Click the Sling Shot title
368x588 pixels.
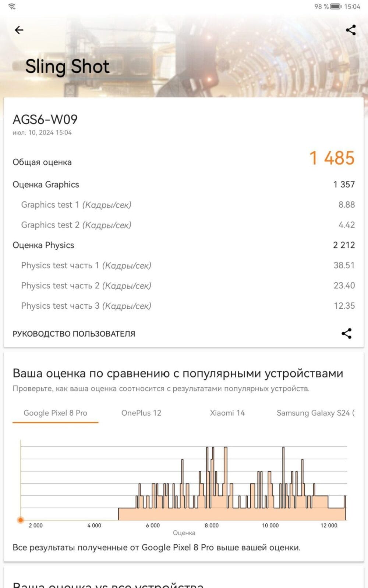67,67
